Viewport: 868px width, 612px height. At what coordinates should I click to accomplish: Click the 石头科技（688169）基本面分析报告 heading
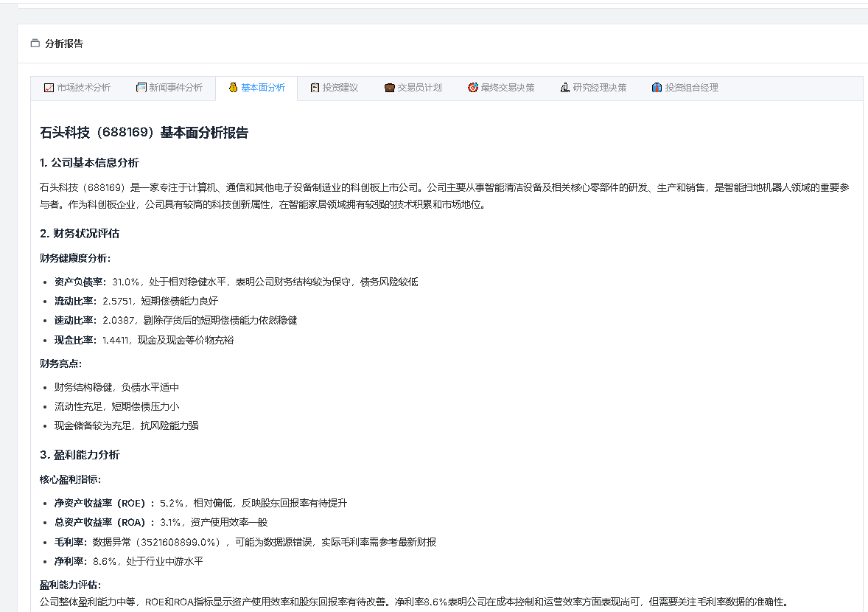tap(144, 133)
